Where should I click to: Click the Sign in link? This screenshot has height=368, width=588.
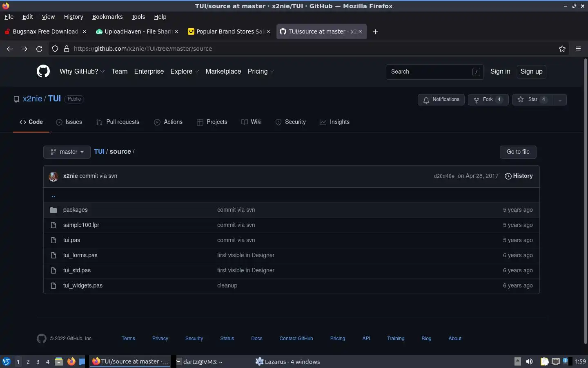point(500,71)
